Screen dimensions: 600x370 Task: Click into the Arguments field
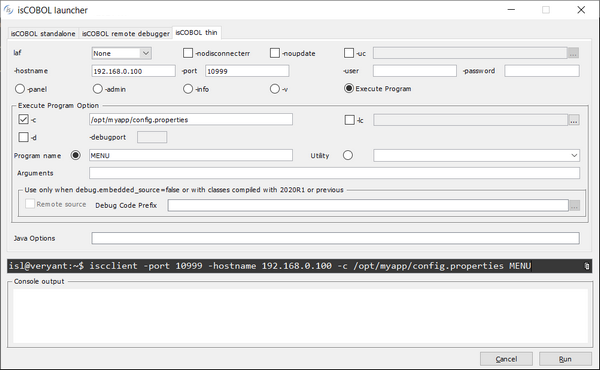[x=334, y=173]
